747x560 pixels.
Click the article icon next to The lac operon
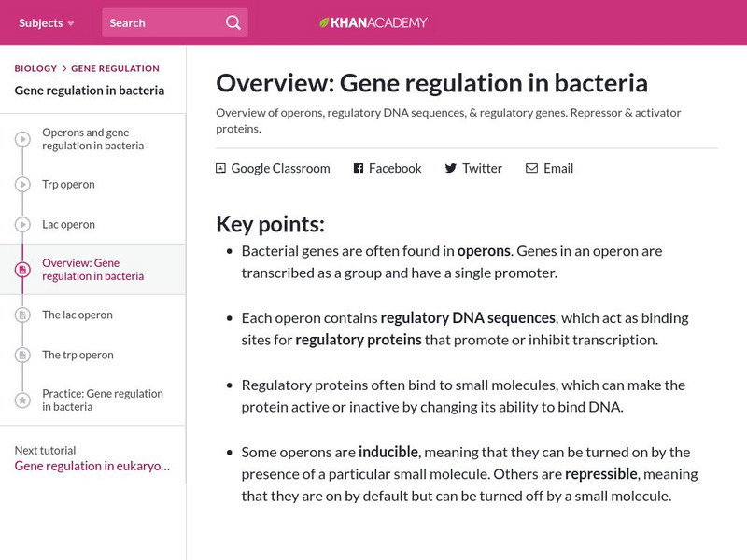pyautogui.click(x=21, y=315)
